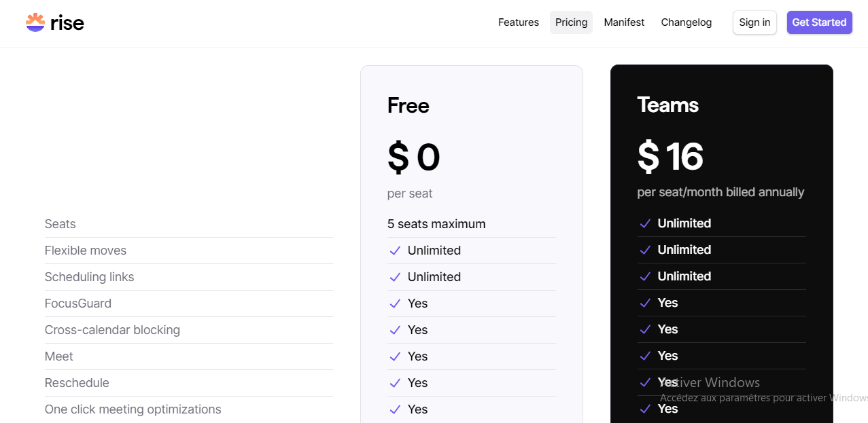Click the Seats feature label
The width and height of the screenshot is (868, 423).
point(60,224)
